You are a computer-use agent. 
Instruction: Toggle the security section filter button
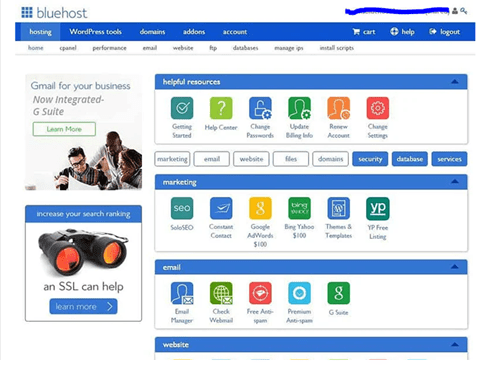coord(370,159)
